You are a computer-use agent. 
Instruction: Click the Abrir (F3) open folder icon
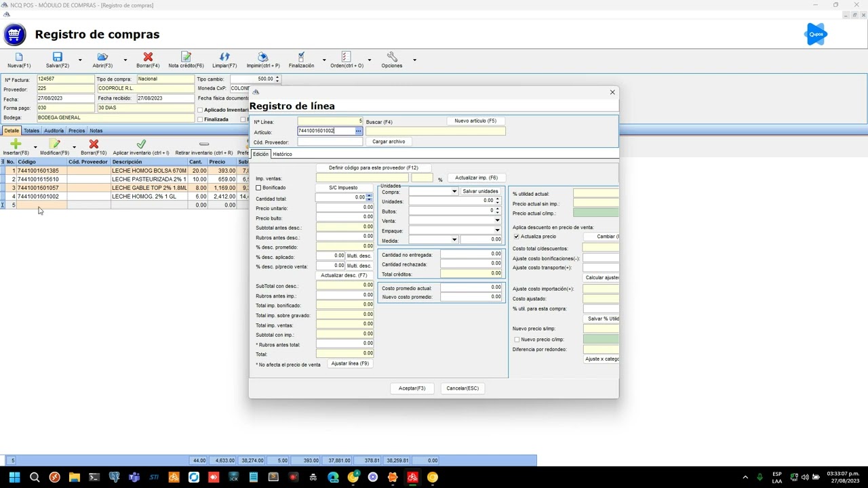tap(102, 58)
